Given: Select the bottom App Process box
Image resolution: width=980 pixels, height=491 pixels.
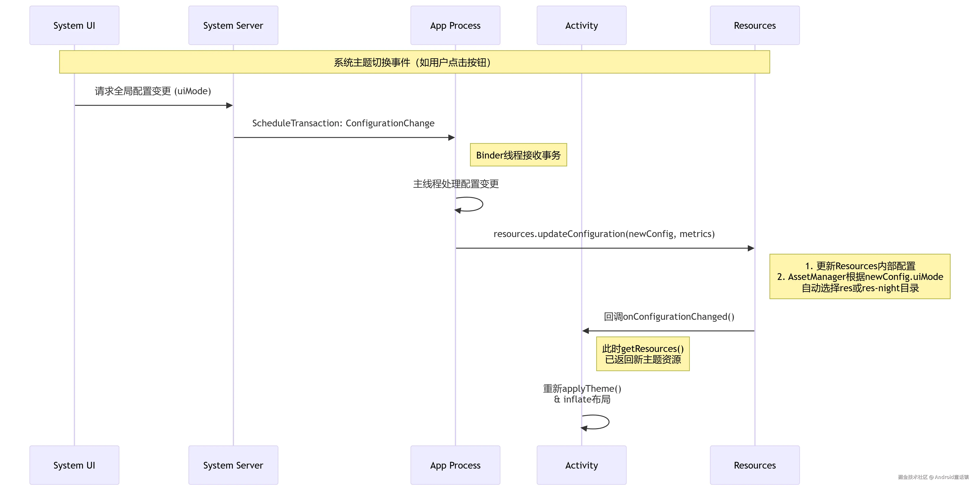Looking at the screenshot, I should click(455, 465).
